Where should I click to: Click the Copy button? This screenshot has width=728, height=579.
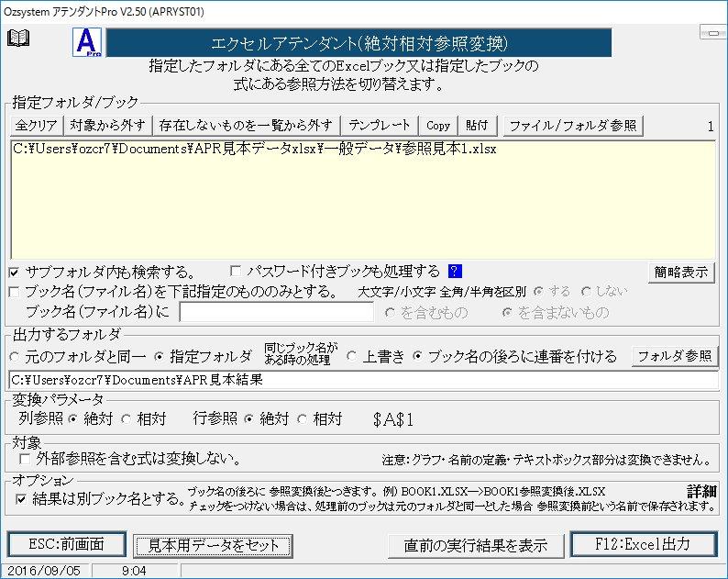coord(438,126)
